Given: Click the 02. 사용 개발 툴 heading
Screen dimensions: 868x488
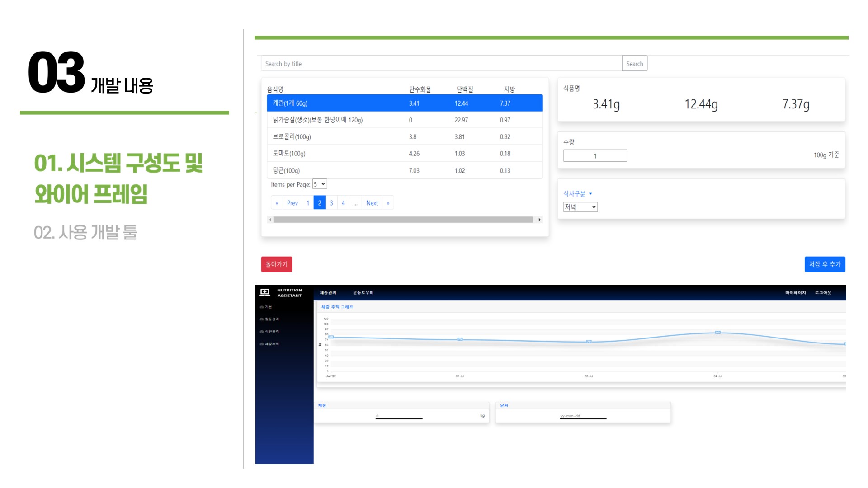Looking at the screenshot, I should tap(85, 232).
